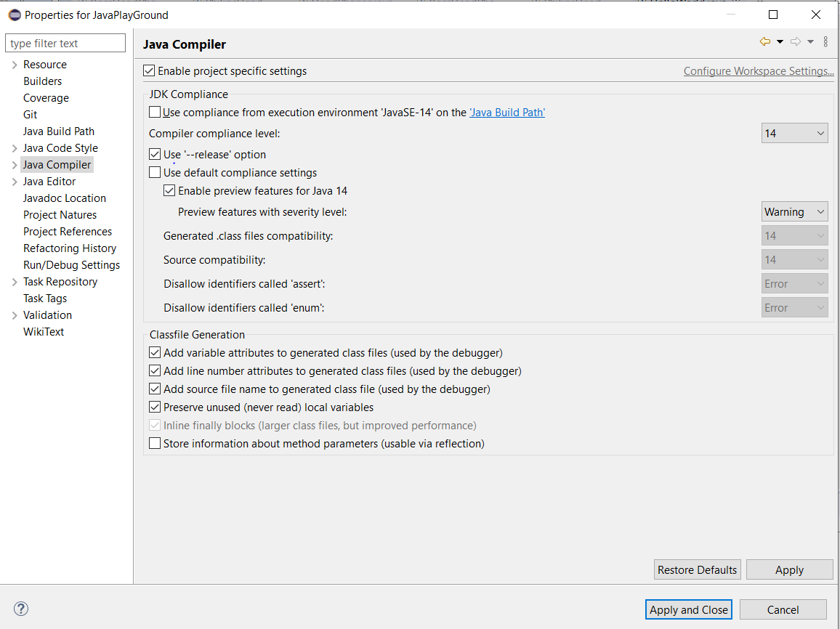Image resolution: width=840 pixels, height=629 pixels.
Task: Select Run/Debug Settings page
Action: (71, 265)
